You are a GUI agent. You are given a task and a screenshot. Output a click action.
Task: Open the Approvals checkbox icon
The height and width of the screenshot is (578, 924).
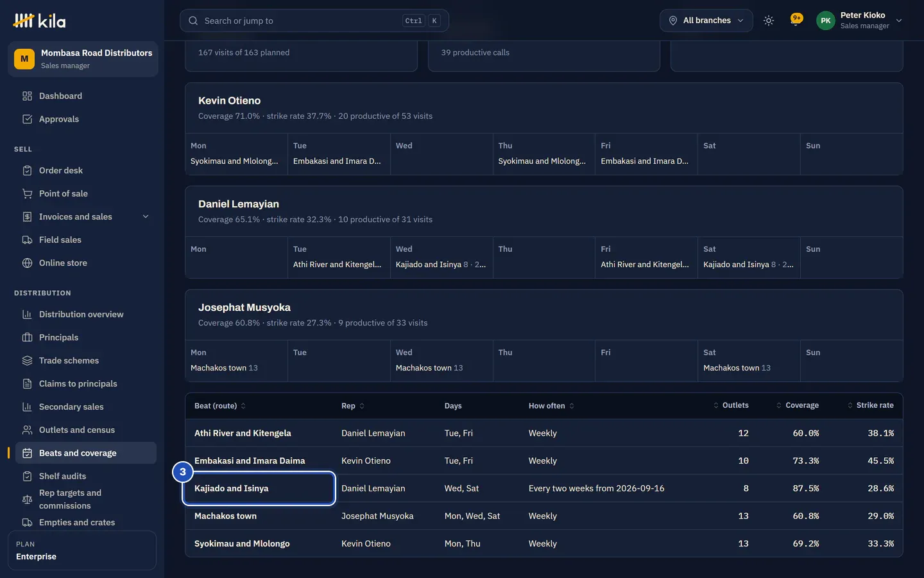pyautogui.click(x=27, y=119)
